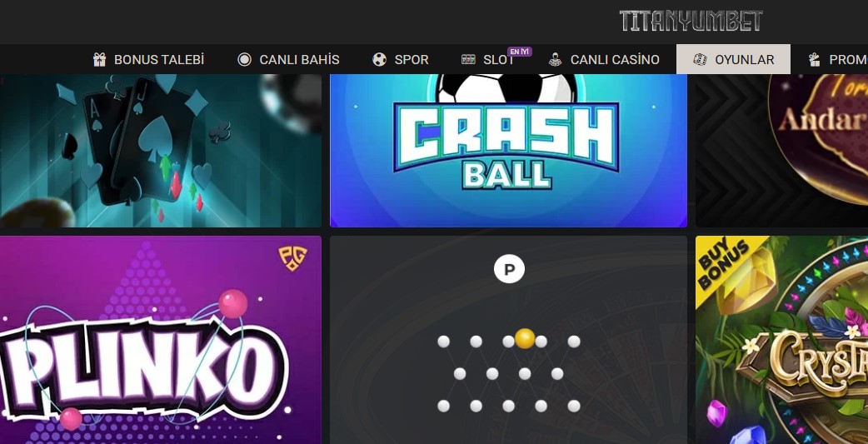Launch the purple Plinko game thumbnail
Screen dimensions: 868x444
[x=161, y=340]
